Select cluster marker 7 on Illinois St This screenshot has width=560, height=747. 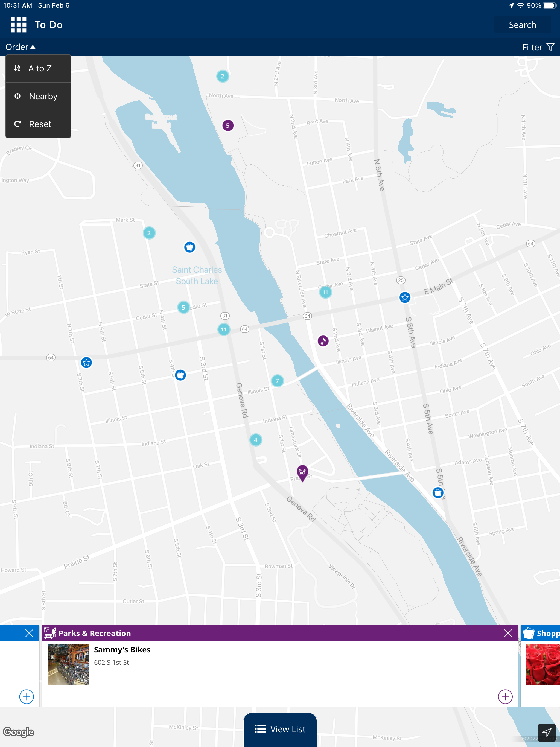pos(277,381)
